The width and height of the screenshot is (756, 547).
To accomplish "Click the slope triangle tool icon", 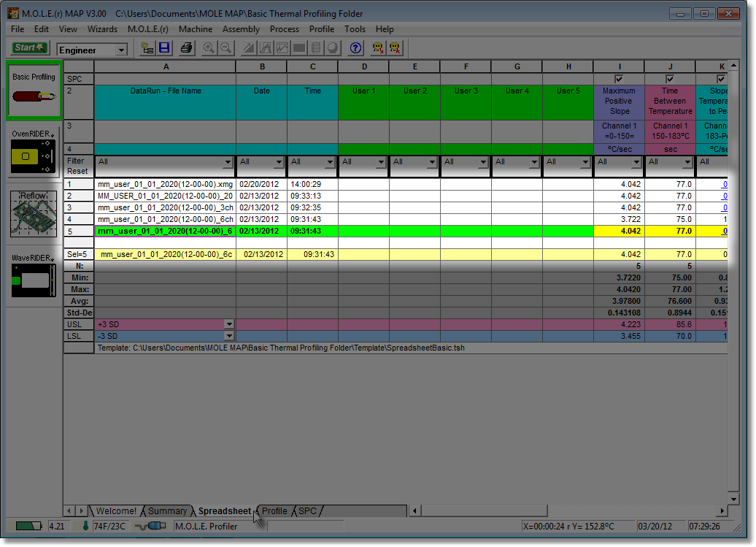I will pos(249,48).
